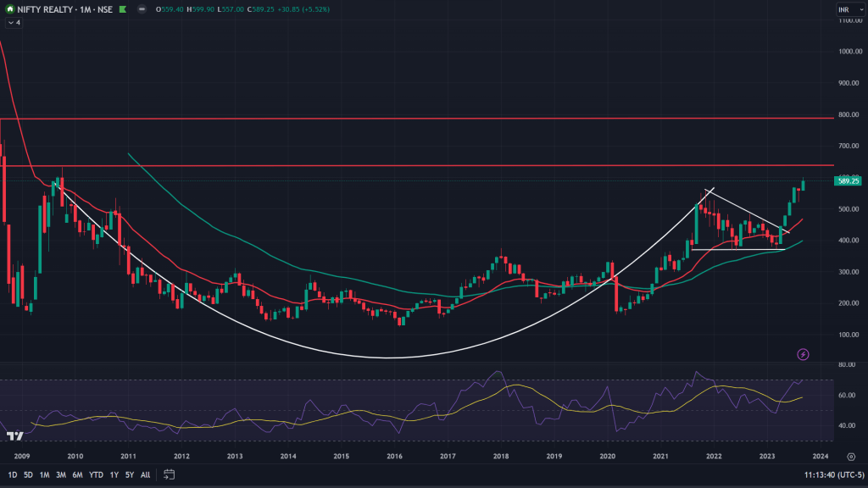Click the 3M range option
Image resolution: width=868 pixels, height=488 pixels.
click(60, 475)
